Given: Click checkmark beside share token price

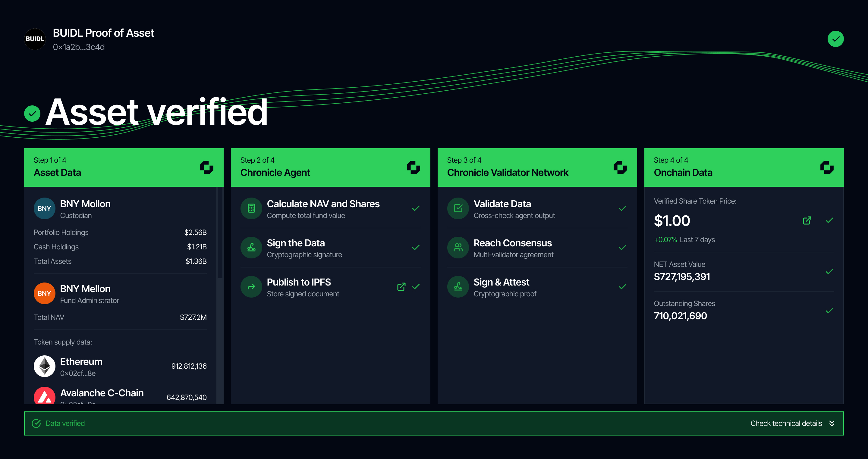Looking at the screenshot, I should [830, 220].
